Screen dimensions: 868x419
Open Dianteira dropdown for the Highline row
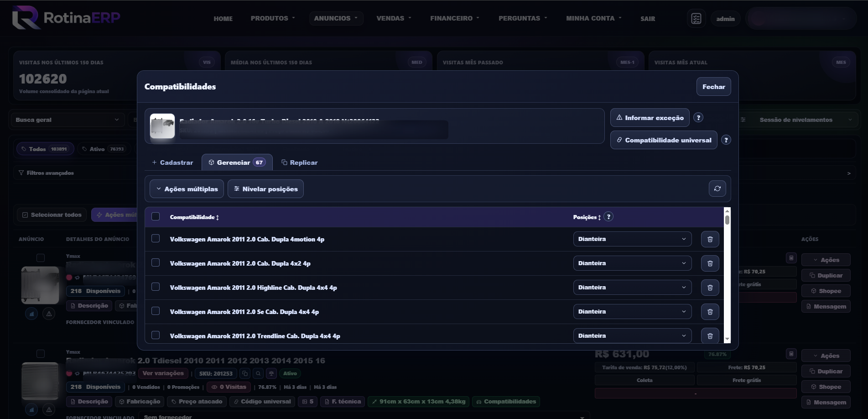tap(632, 288)
